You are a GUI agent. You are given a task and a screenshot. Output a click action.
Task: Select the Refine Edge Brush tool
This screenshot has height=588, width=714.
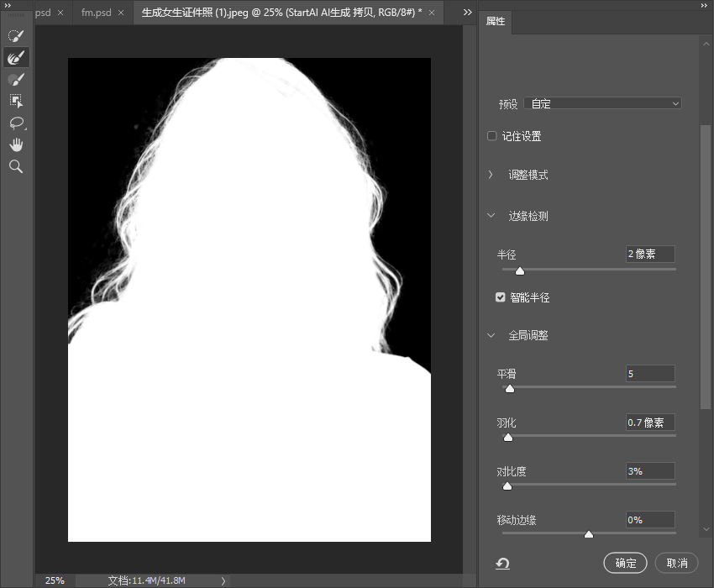pyautogui.click(x=17, y=57)
